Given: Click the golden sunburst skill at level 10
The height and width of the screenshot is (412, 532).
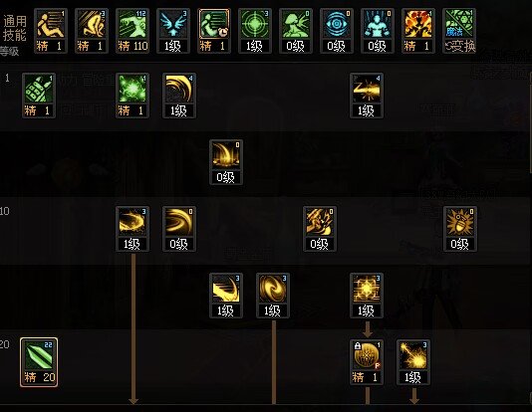Looking at the screenshot, I should (460, 229).
